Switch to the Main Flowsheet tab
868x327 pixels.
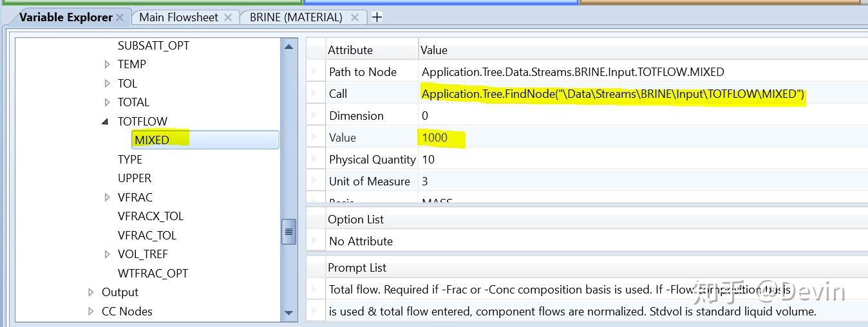point(178,17)
